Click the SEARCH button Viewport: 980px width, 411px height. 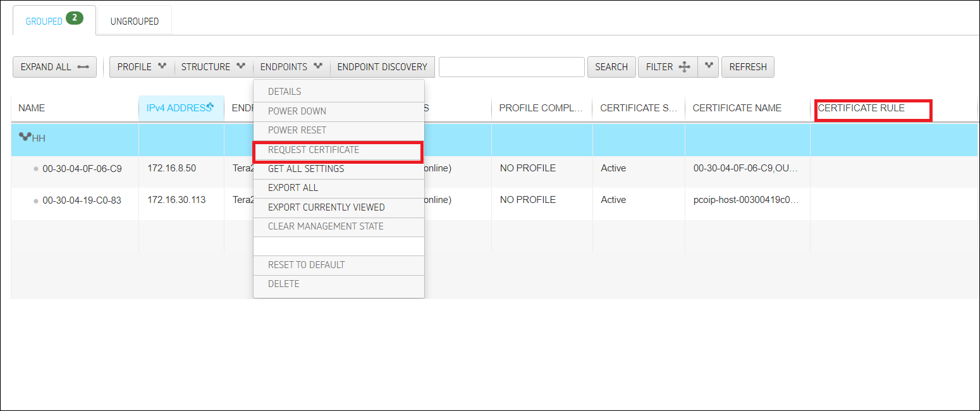click(x=611, y=67)
